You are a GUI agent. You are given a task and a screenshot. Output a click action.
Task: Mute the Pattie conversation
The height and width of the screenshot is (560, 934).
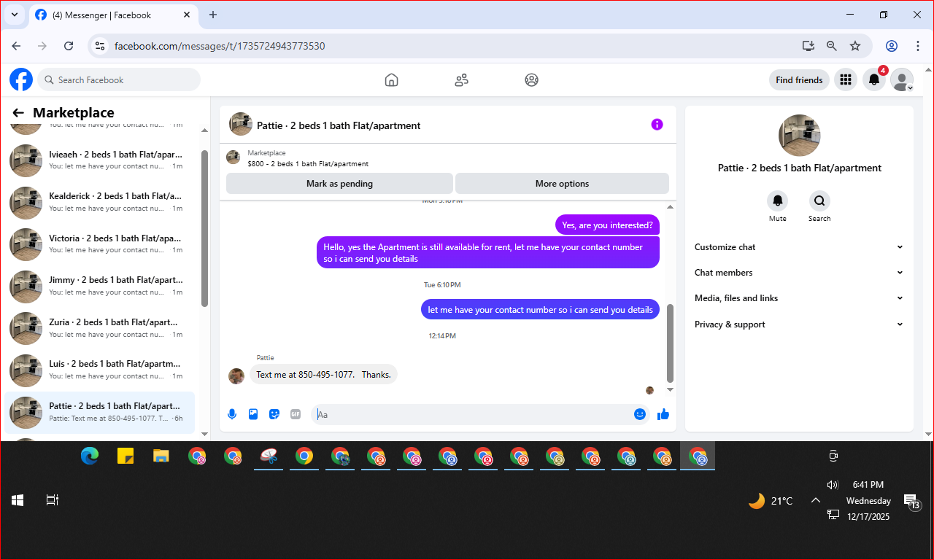pyautogui.click(x=778, y=201)
